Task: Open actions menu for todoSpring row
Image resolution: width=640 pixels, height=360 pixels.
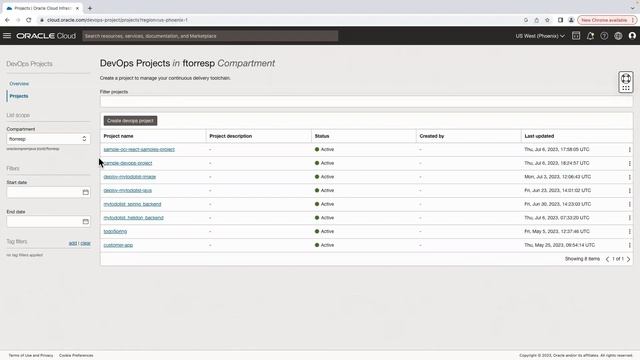Action: click(629, 231)
